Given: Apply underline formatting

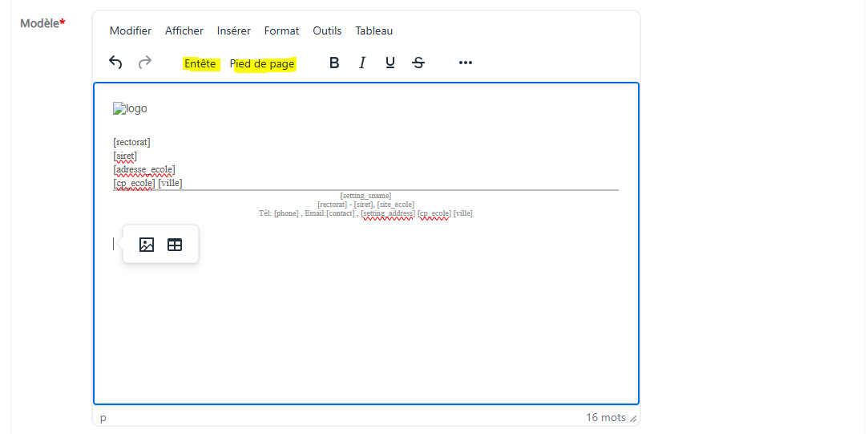Looking at the screenshot, I should 390,63.
